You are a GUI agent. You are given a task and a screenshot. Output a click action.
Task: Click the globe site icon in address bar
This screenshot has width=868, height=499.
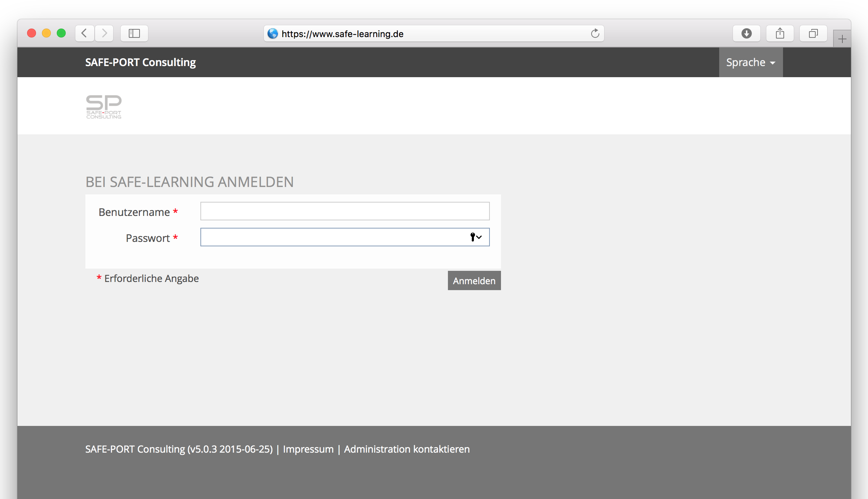coord(273,33)
